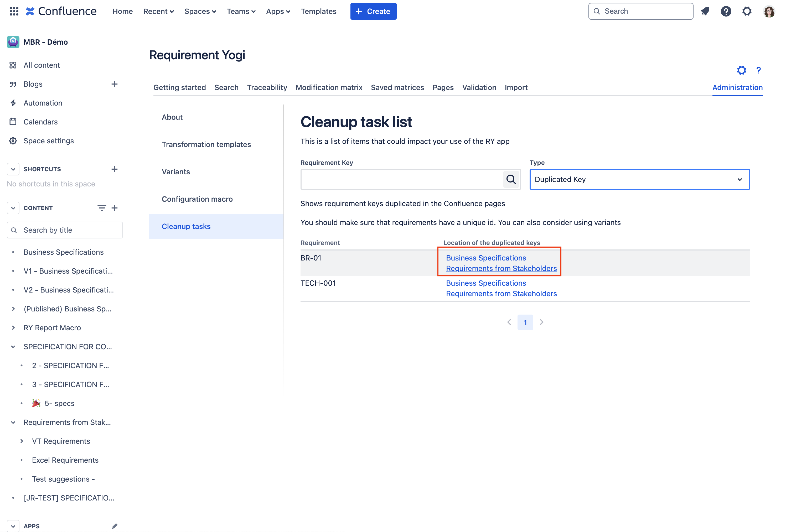Open the Variants administration menu item
This screenshot has width=786, height=532.
(175, 172)
